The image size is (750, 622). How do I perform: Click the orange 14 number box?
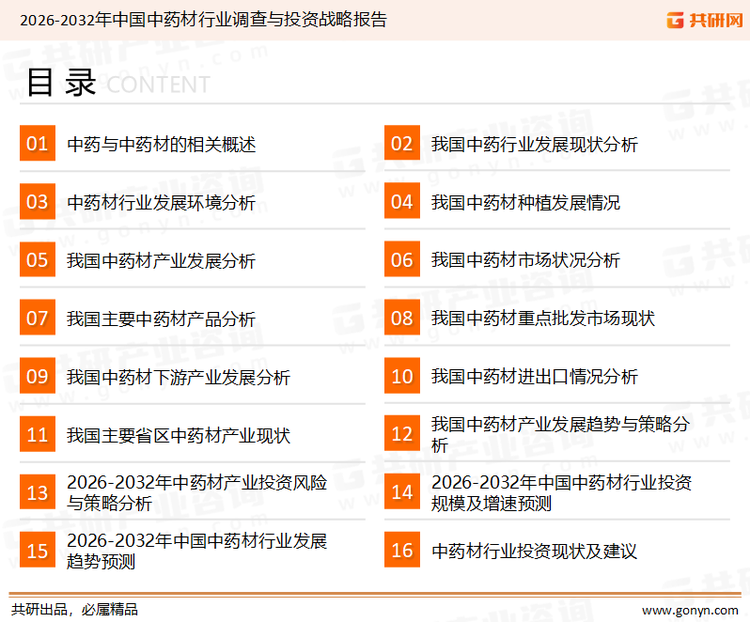(402, 492)
